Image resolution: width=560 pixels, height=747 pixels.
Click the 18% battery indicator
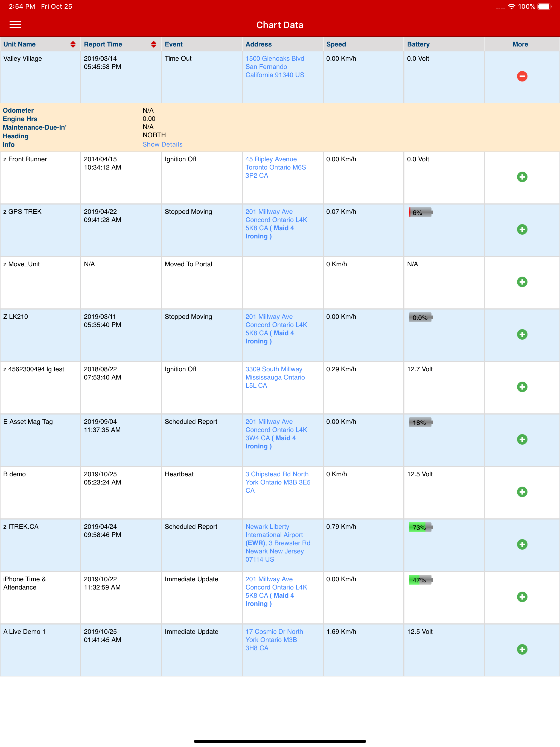[421, 422]
